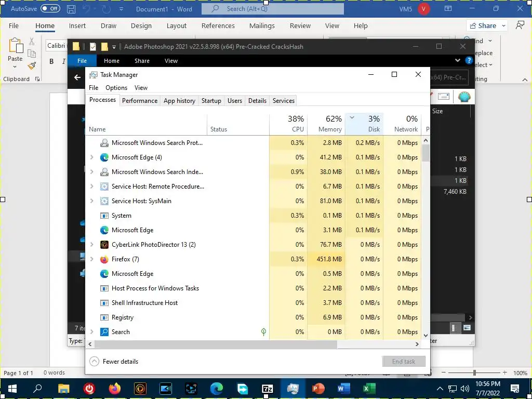Expand the Search process row
The height and width of the screenshot is (399, 532).
91,332
